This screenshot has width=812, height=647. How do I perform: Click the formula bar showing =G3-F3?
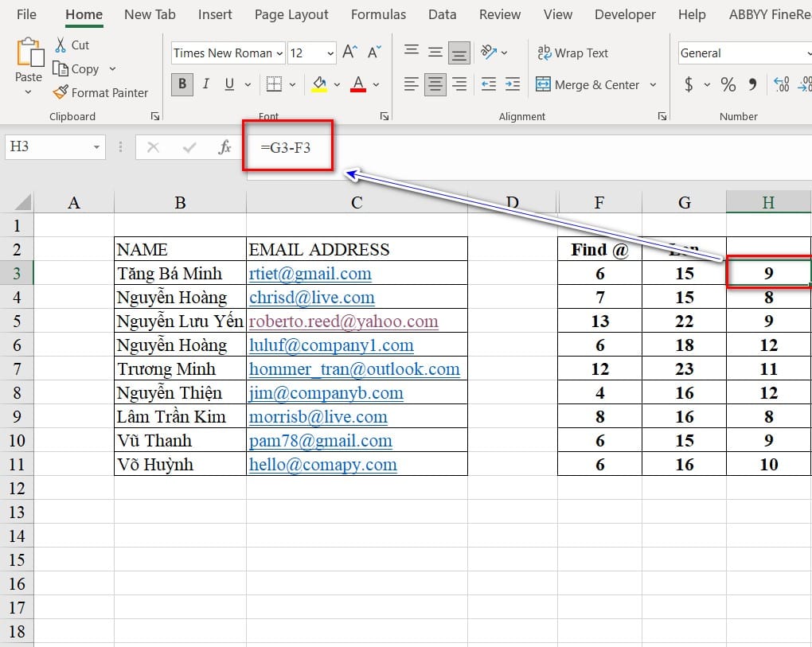point(288,147)
